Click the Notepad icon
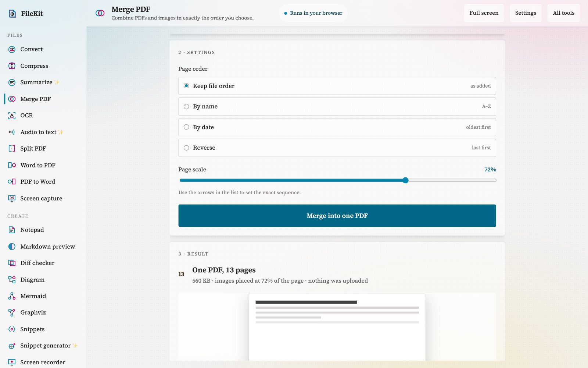 [12, 230]
